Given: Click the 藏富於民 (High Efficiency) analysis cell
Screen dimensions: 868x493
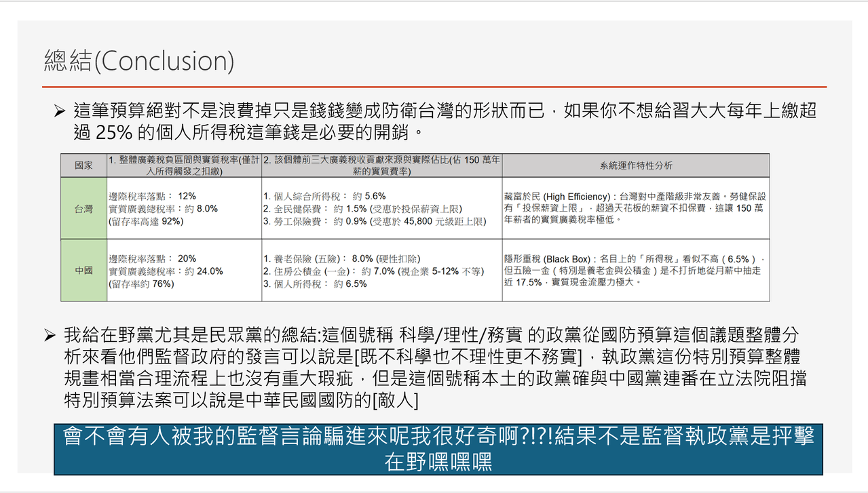Looking at the screenshot, I should 636,208.
